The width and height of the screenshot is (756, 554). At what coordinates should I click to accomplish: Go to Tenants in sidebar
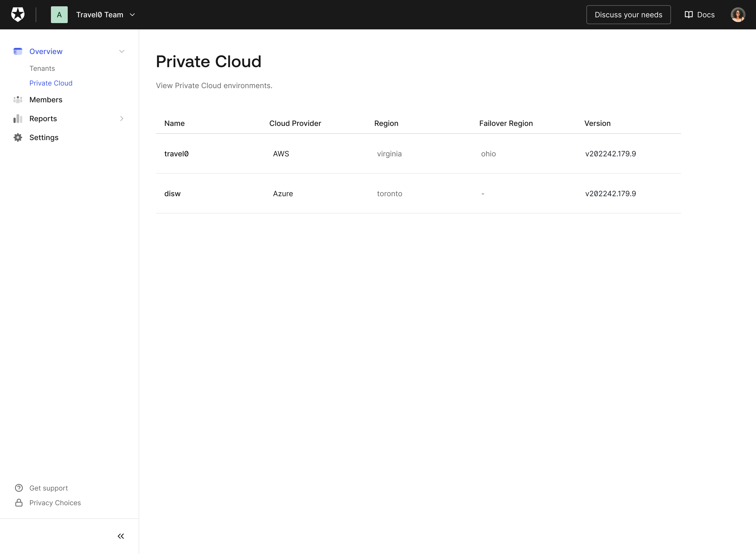point(42,68)
